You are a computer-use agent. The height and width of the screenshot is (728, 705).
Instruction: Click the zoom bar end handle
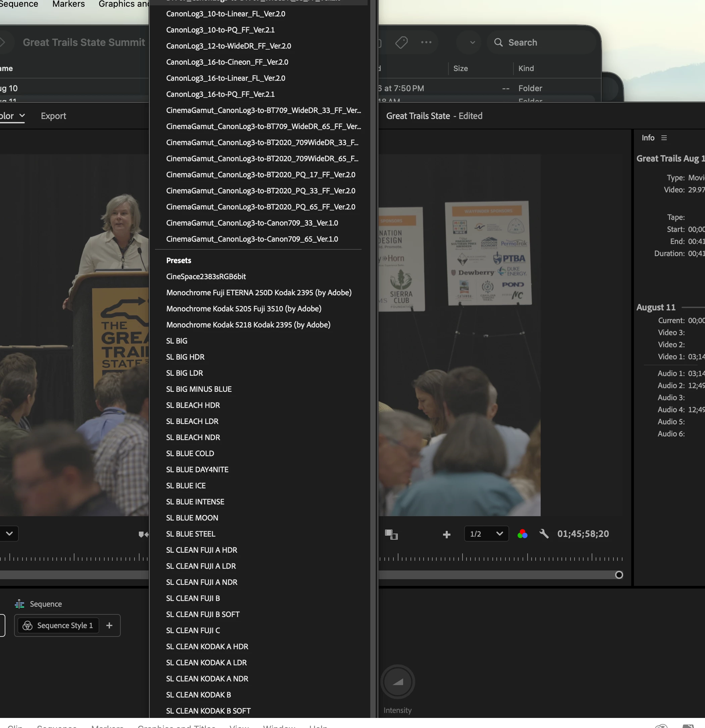pyautogui.click(x=619, y=574)
